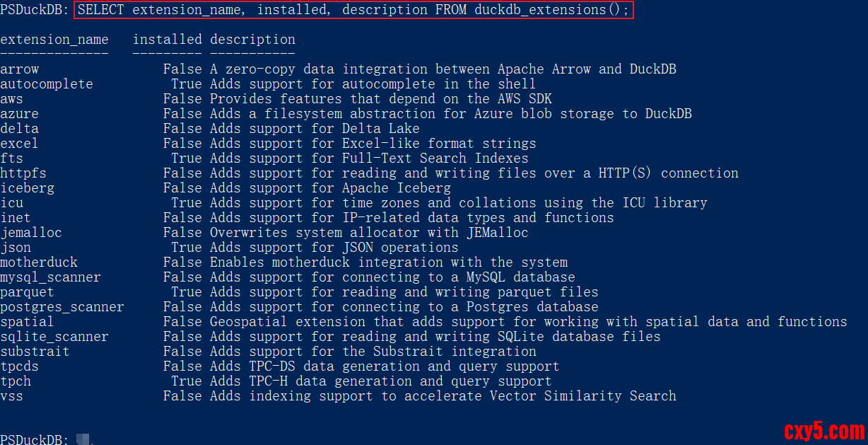Click the sqlite_scanner extension name
The height and width of the screenshot is (445, 868).
54,337
